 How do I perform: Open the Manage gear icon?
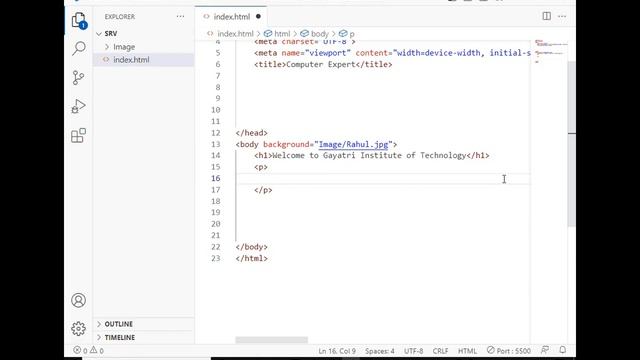78,329
